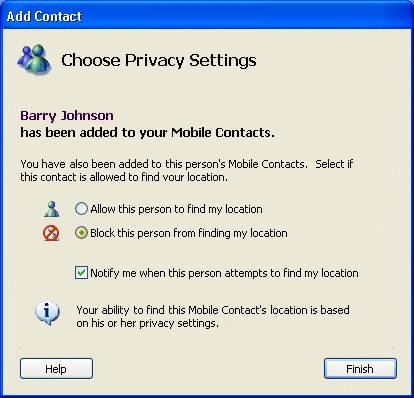
Task: Select Allow this person to find my location
Action: [81, 209]
